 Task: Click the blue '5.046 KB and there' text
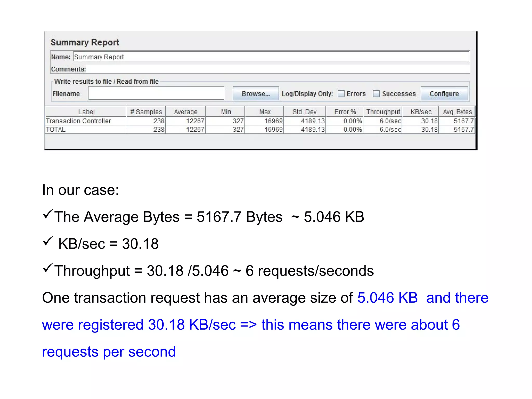click(x=423, y=298)
